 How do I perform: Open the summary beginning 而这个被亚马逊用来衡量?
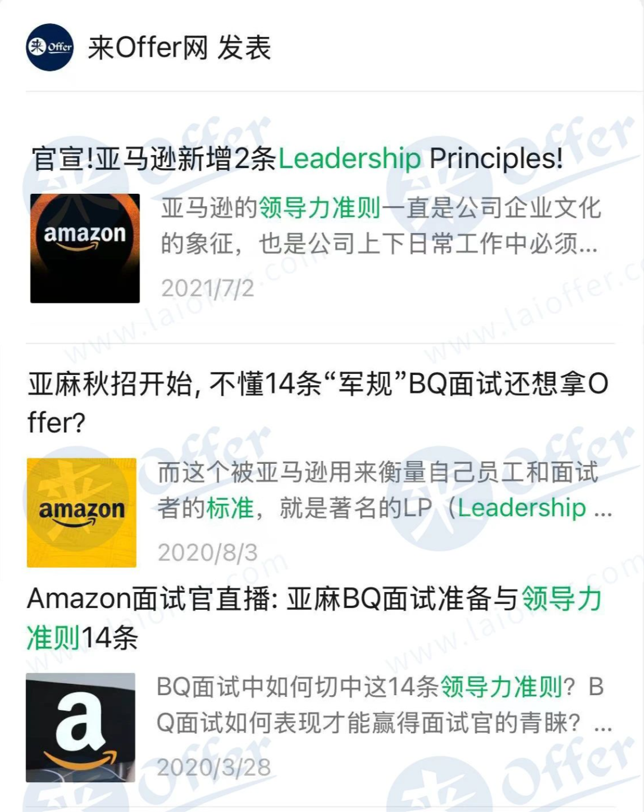click(385, 490)
